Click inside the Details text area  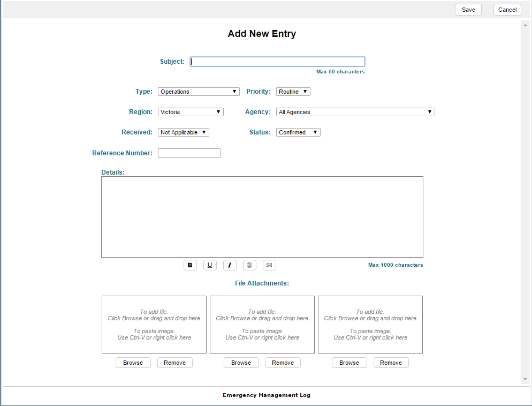262,217
